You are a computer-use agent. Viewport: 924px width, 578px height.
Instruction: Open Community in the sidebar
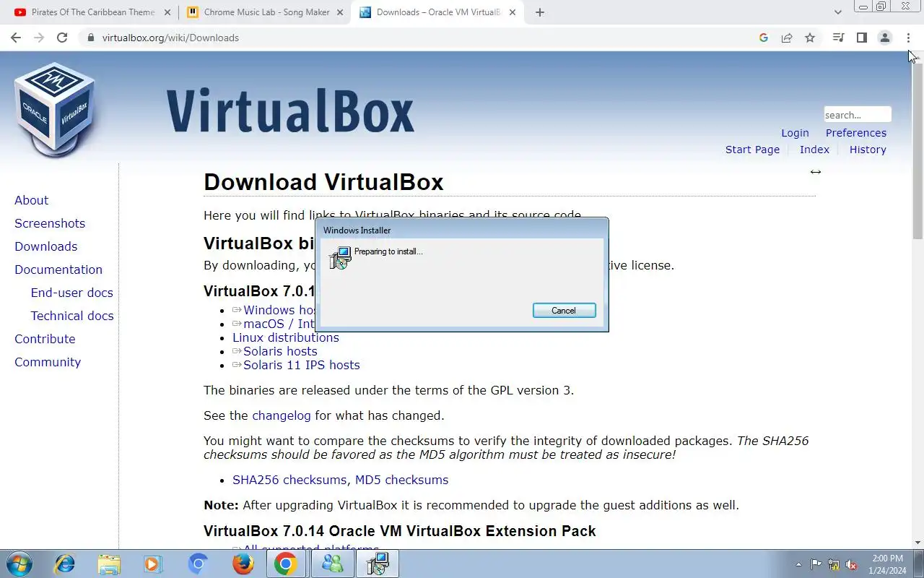[48, 362]
